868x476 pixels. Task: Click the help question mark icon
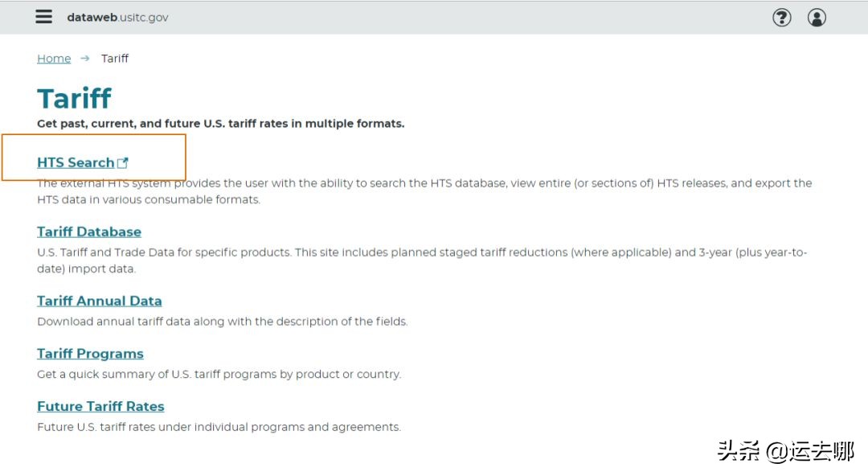pos(781,17)
